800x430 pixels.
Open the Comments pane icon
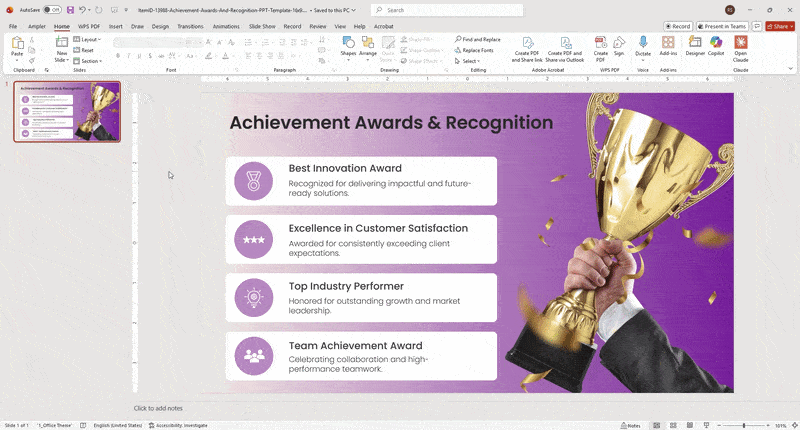coord(757,26)
